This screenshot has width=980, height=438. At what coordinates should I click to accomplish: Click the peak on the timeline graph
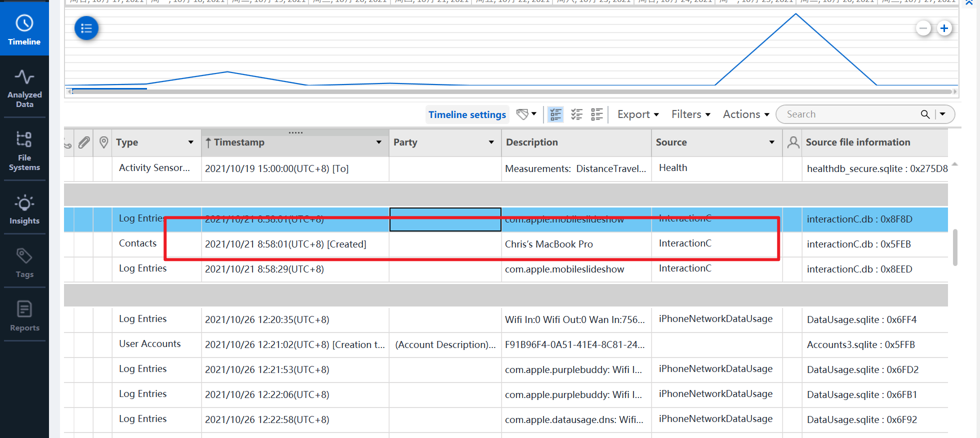click(795, 14)
